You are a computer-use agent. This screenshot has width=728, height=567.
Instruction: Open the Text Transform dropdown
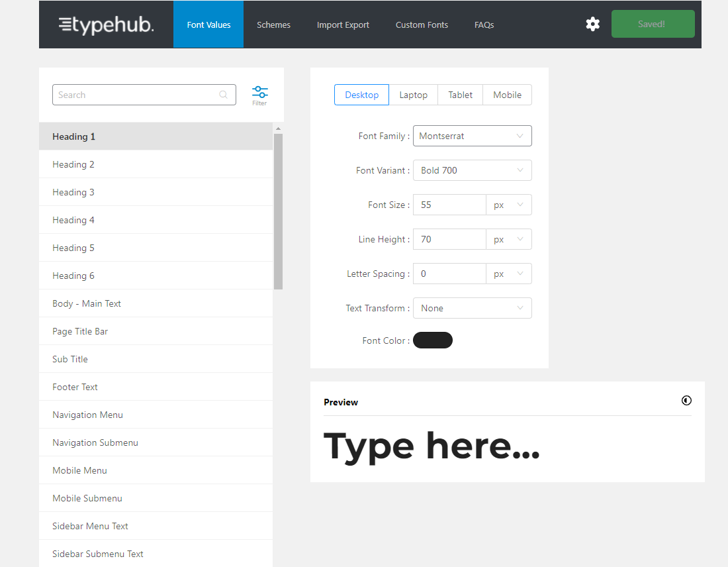pyautogui.click(x=472, y=308)
